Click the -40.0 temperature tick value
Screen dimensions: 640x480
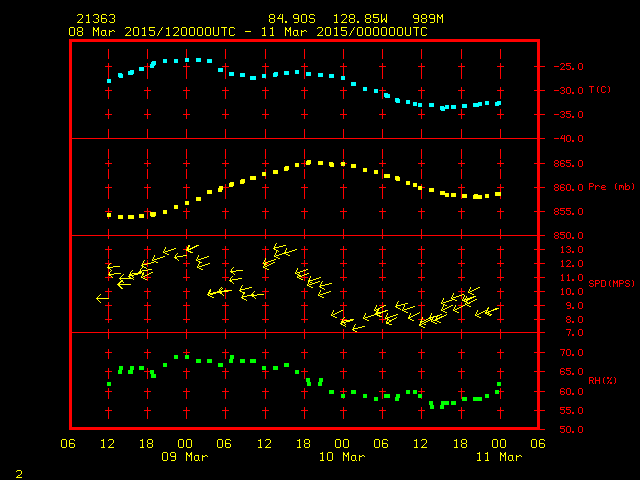[569, 139]
